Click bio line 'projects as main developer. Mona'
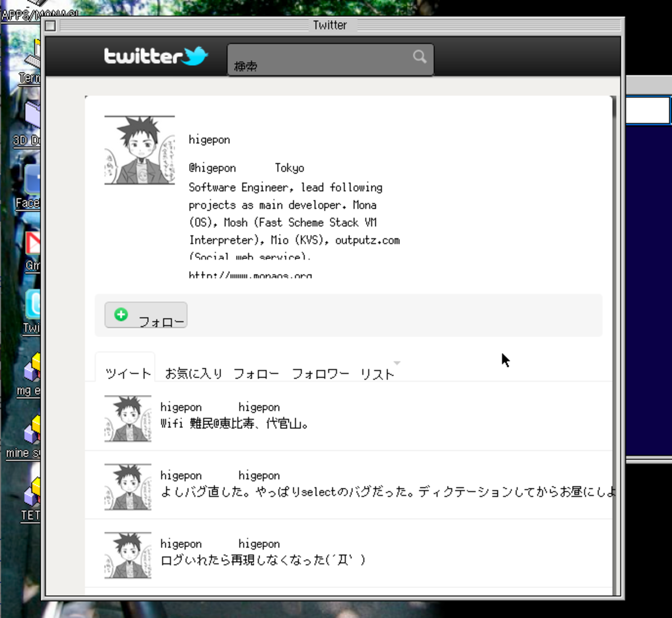 [283, 205]
